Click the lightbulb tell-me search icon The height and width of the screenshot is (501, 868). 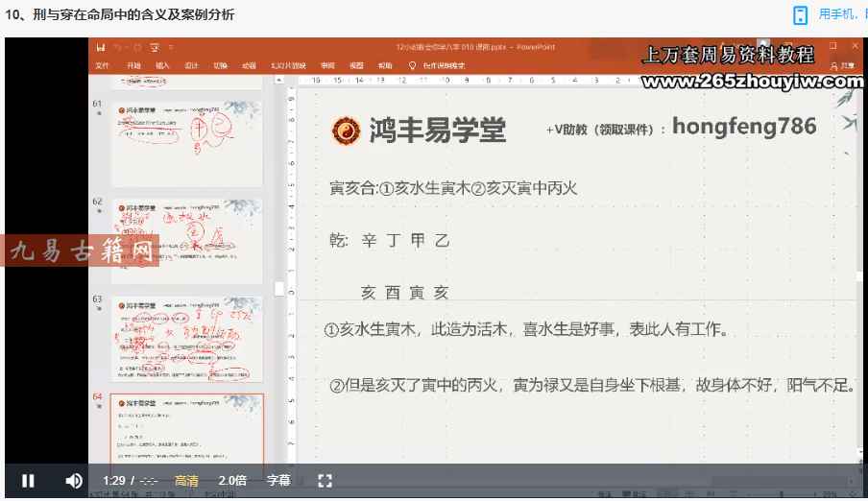tap(413, 65)
